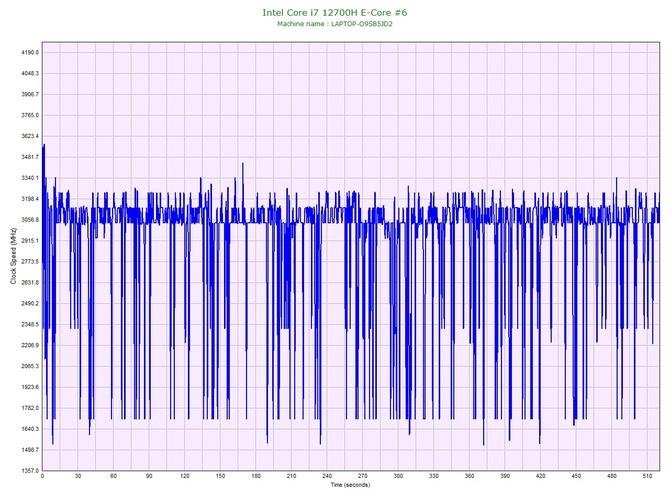Select the 150 second x-axis tick
The height and width of the screenshot is (502, 670).
[220, 477]
